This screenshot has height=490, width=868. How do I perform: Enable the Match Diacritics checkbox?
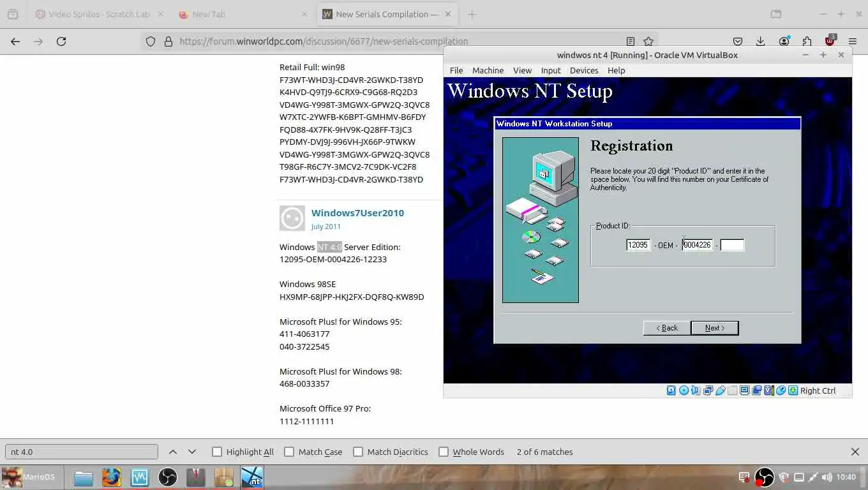(358, 452)
